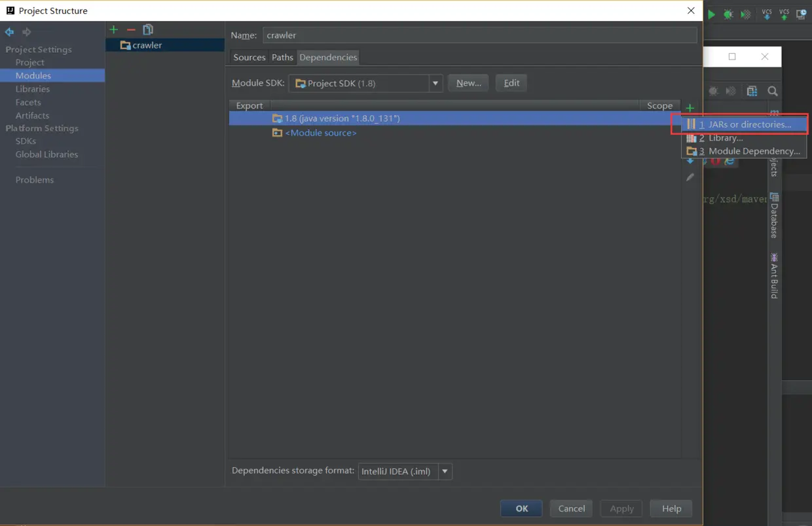The width and height of the screenshot is (812, 526).
Task: Remove selected module with red minus
Action: pos(131,29)
